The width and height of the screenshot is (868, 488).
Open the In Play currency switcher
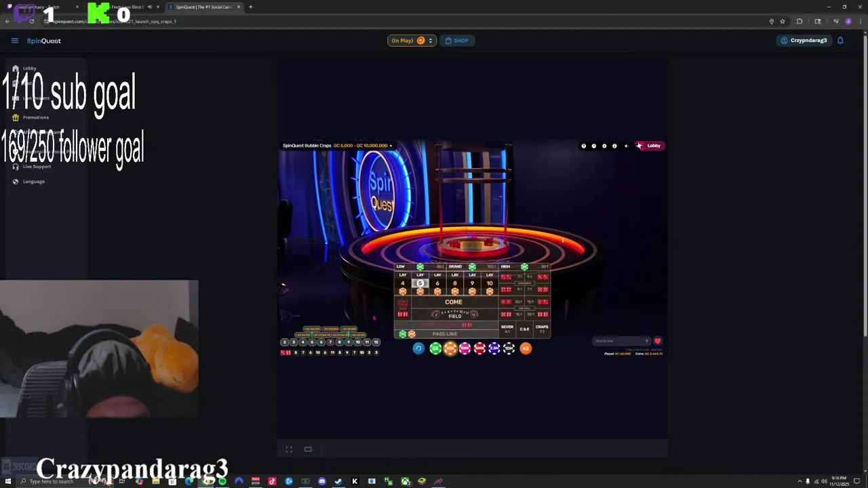point(411,41)
